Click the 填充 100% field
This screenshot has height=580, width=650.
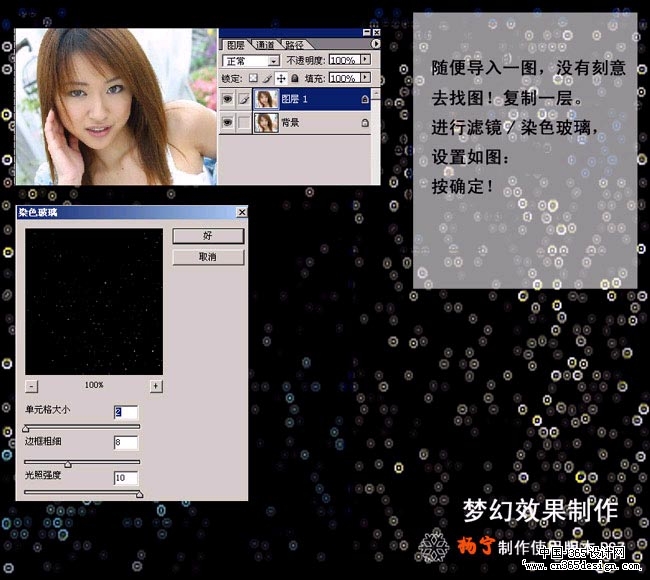[x=344, y=78]
